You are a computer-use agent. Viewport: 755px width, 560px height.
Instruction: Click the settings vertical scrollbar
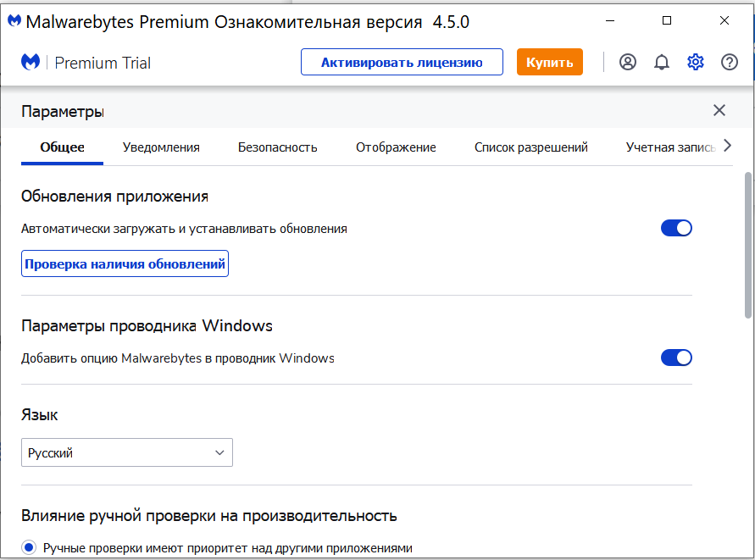(x=747, y=246)
